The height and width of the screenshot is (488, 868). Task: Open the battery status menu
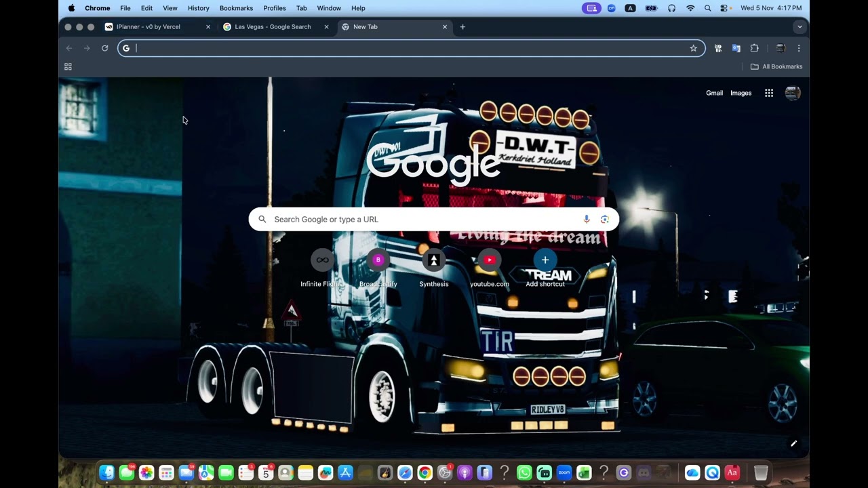(651, 8)
